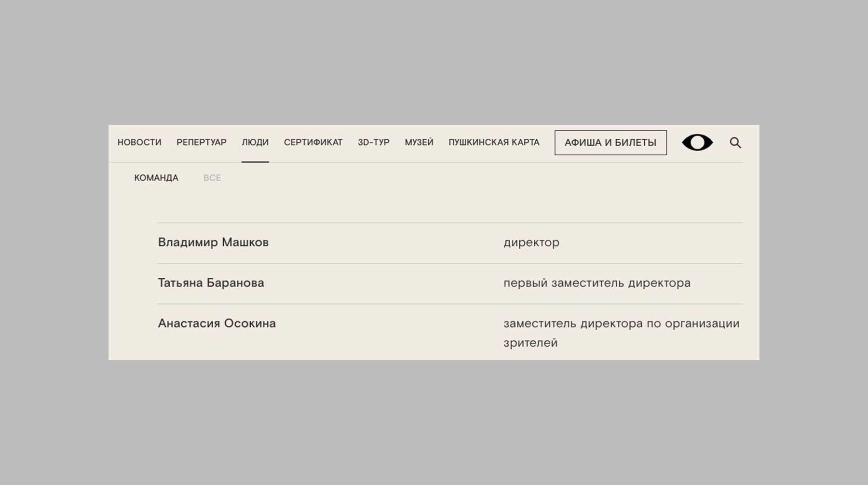
Task: Click the директор position text
Action: 531,242
